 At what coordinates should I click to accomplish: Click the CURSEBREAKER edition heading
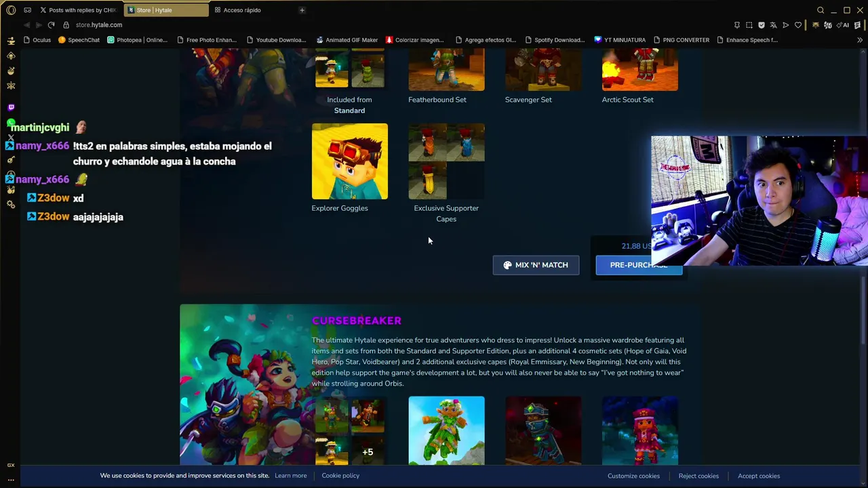[357, 321]
